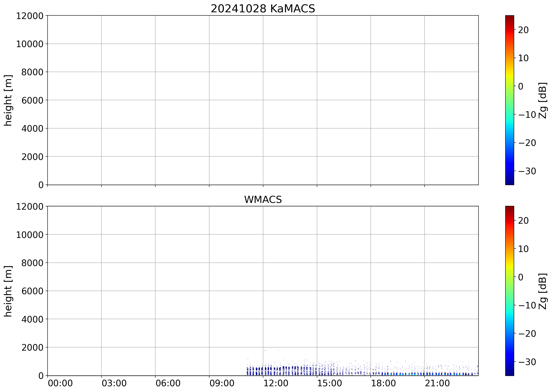The image size is (552, 392).
Task: Click the 12:00 time axis label
Action: [276, 383]
